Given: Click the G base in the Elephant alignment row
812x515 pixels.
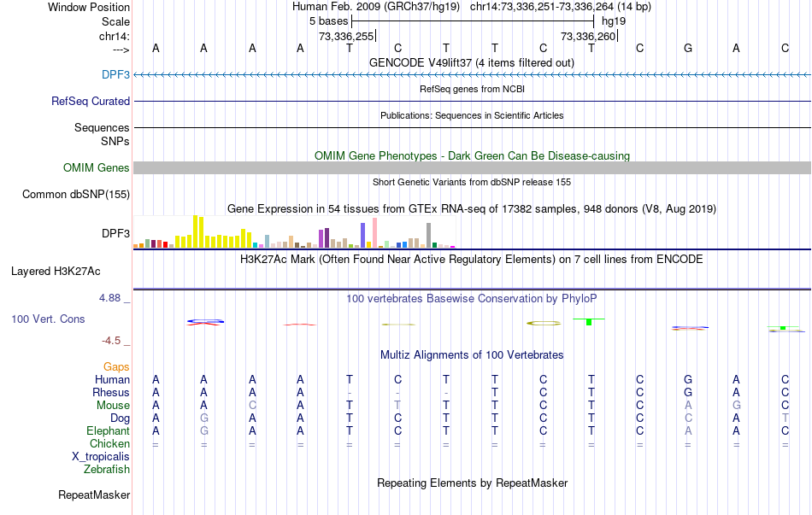Looking at the screenshot, I should pyautogui.click(x=204, y=430).
